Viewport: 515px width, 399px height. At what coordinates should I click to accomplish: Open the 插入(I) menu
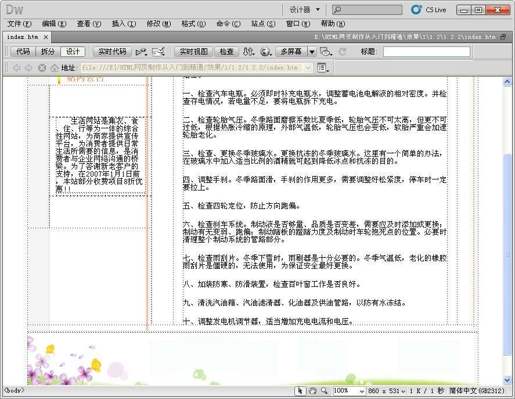(124, 24)
